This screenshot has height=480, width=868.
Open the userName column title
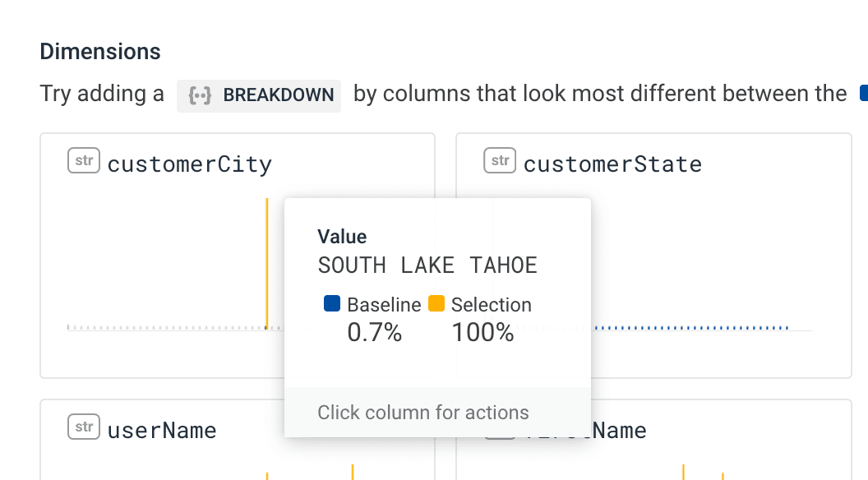(162, 430)
